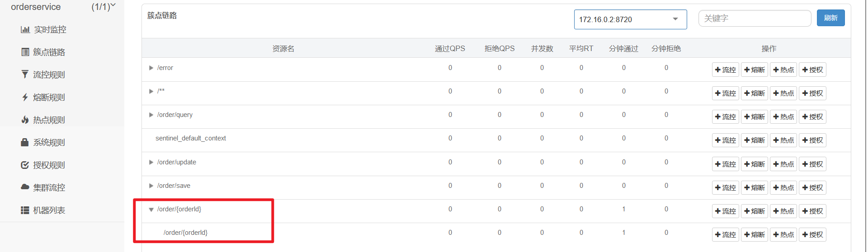Click the sentinel_default_context resource name
Image resolution: width=868 pixels, height=252 pixels.
click(x=191, y=138)
